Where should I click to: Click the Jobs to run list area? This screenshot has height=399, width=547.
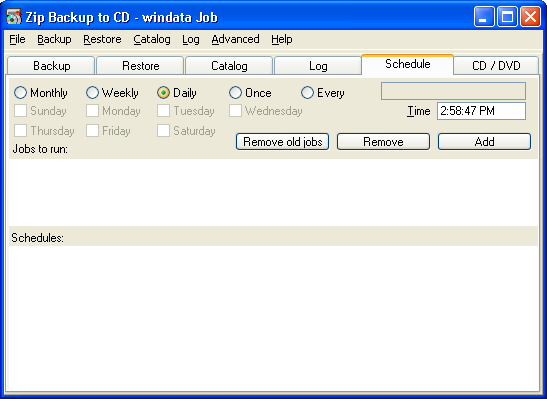273,193
